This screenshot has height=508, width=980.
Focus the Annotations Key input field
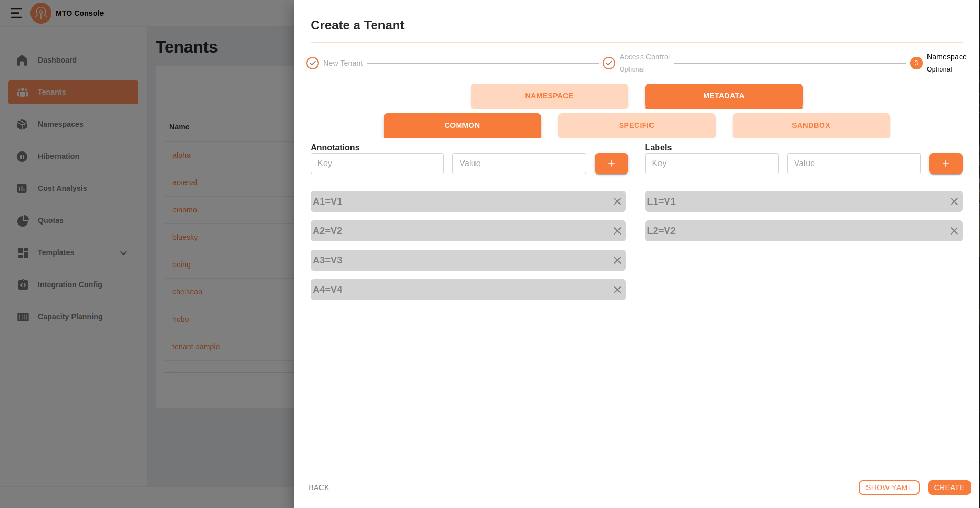[377, 164]
